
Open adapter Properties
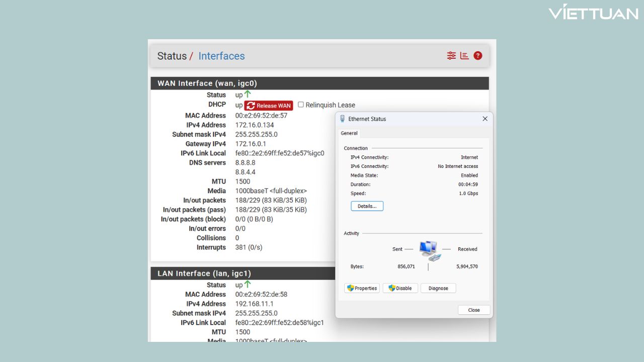(x=362, y=288)
